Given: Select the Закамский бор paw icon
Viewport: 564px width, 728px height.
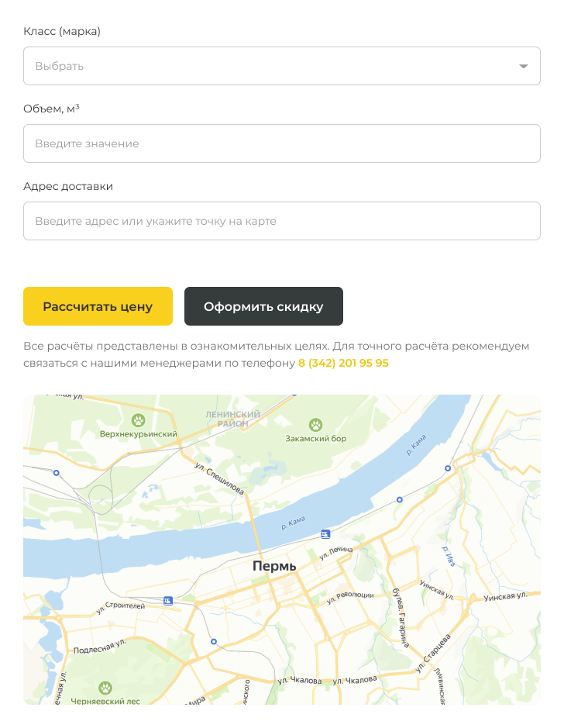Looking at the screenshot, I should tap(315, 424).
